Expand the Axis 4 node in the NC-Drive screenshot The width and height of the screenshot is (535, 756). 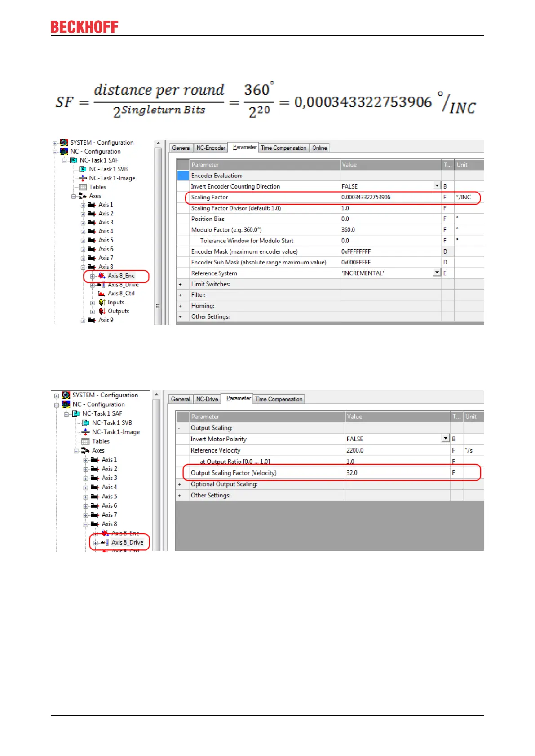point(86,488)
